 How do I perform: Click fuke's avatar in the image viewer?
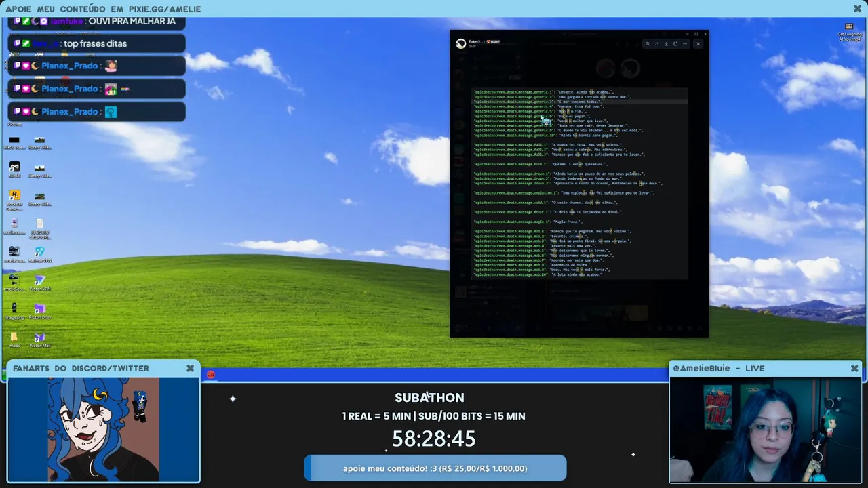461,44
